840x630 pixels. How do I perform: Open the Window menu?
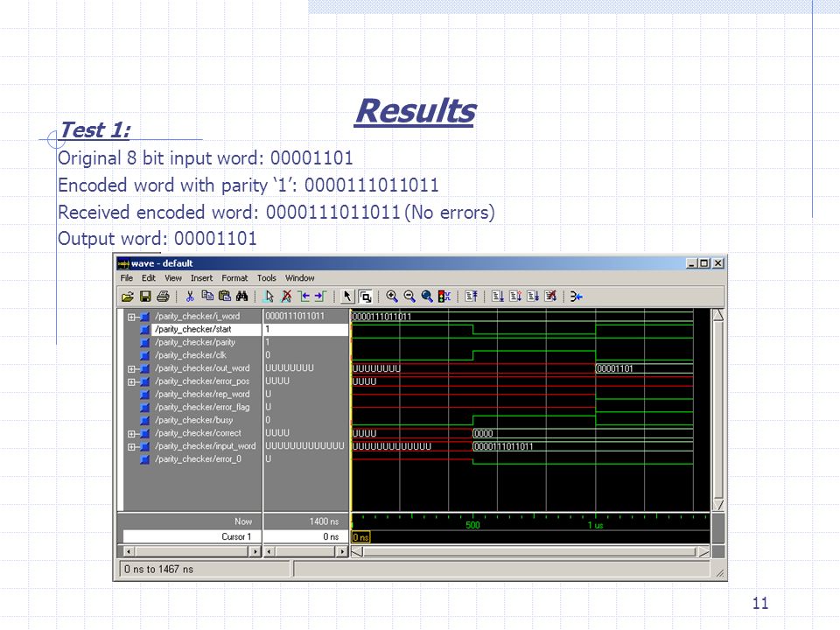(x=299, y=278)
